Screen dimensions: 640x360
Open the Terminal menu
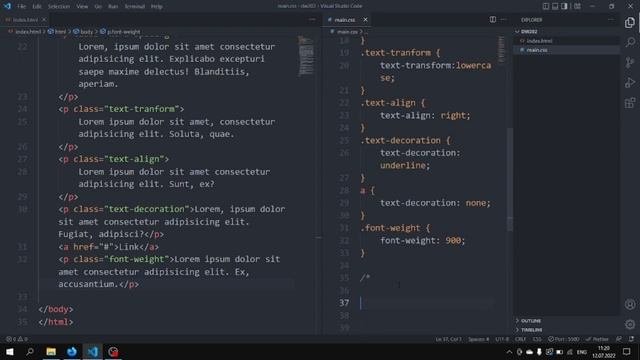135,6
